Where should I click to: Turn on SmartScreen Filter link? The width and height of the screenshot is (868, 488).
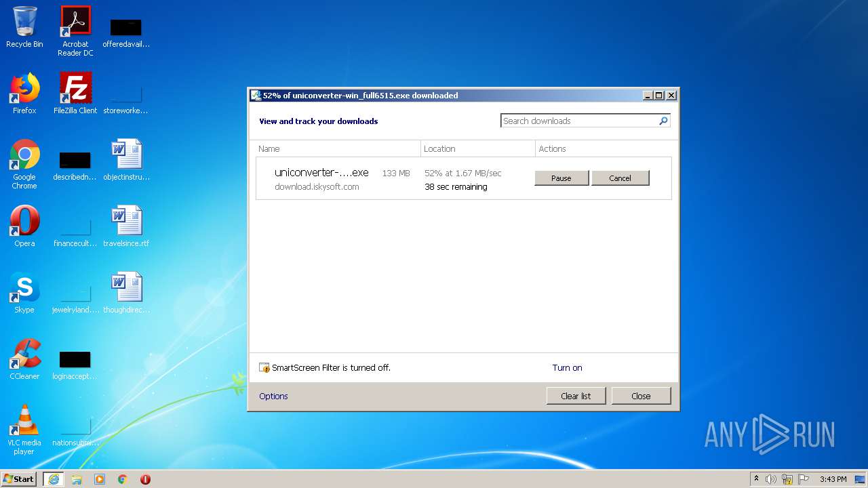point(567,367)
